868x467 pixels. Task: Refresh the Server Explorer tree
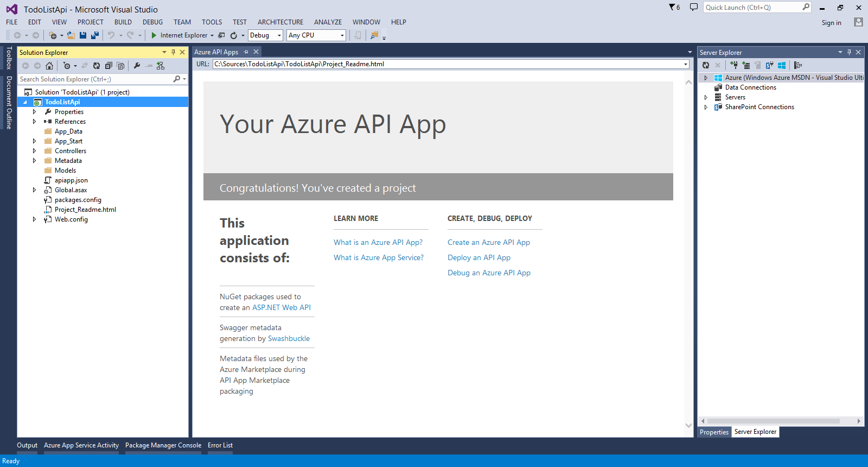[706, 65]
